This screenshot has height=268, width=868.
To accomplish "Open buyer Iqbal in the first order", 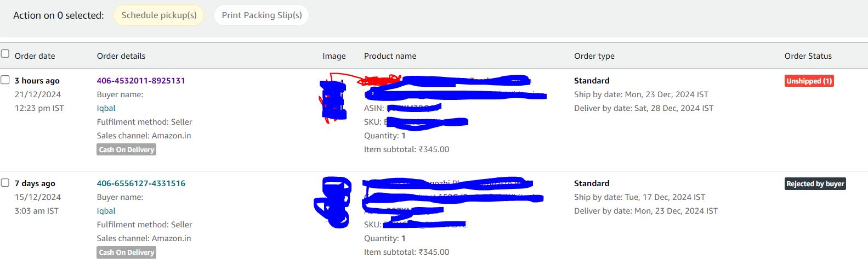I will pyautogui.click(x=106, y=108).
